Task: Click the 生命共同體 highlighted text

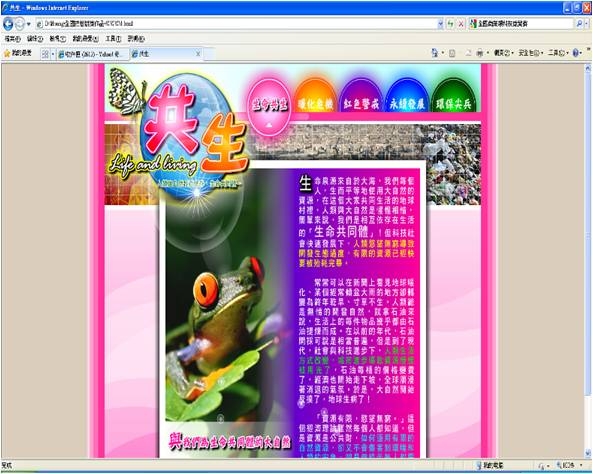Action: [x=343, y=232]
